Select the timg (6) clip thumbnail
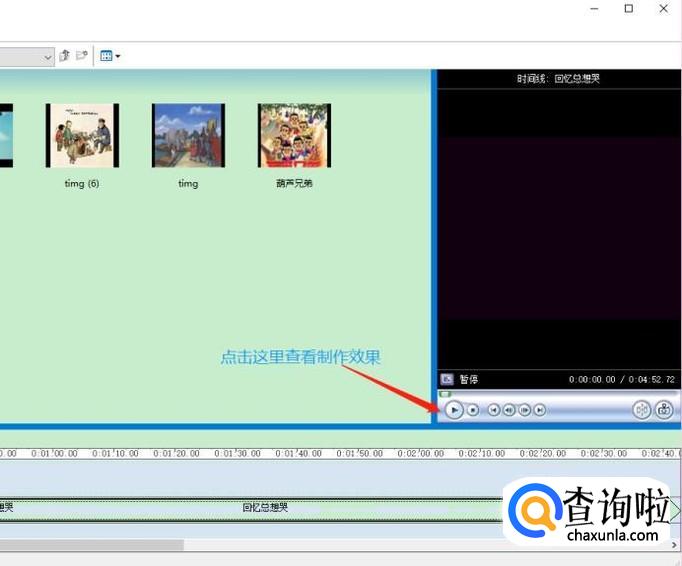682x566 pixels. 82,135
